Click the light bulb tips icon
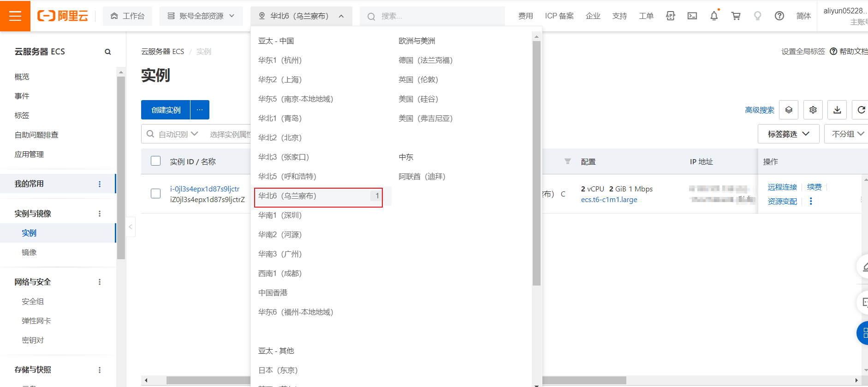Screen dimensions: 868x387 [757, 16]
